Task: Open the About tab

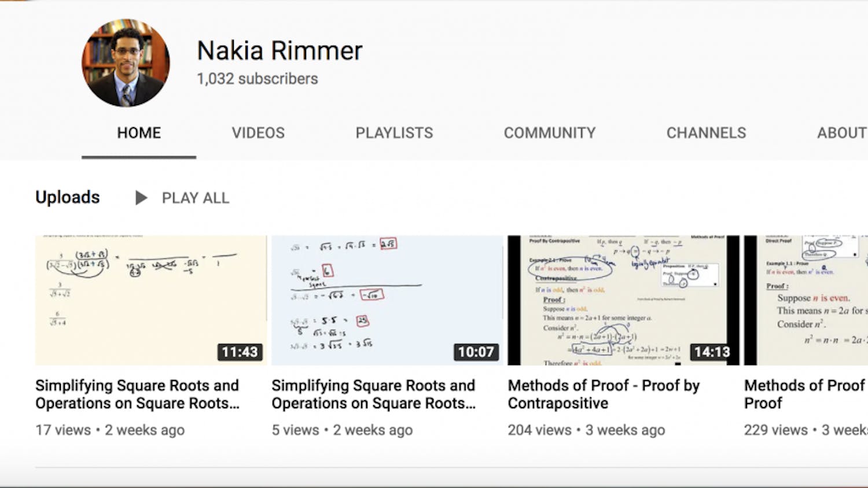Action: (841, 133)
